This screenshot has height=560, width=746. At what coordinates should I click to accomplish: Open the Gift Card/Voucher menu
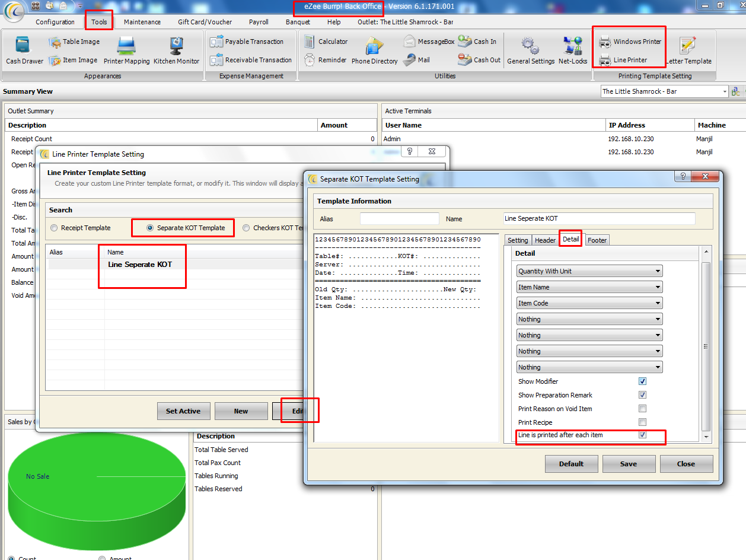pyautogui.click(x=205, y=22)
